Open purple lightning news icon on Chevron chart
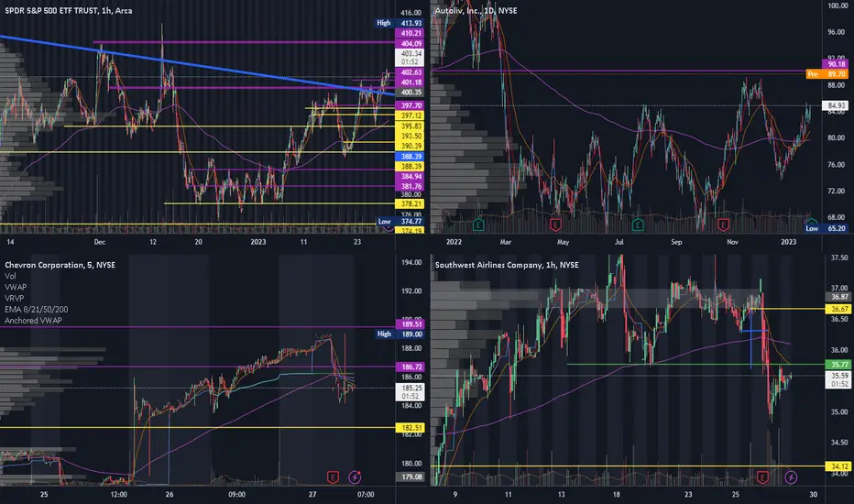Viewport: 854px width, 504px height. [x=355, y=477]
